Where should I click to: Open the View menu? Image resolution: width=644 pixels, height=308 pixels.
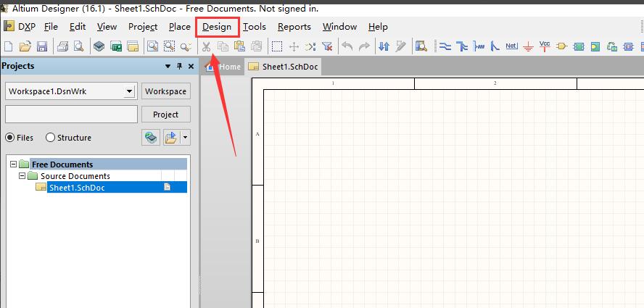click(107, 27)
